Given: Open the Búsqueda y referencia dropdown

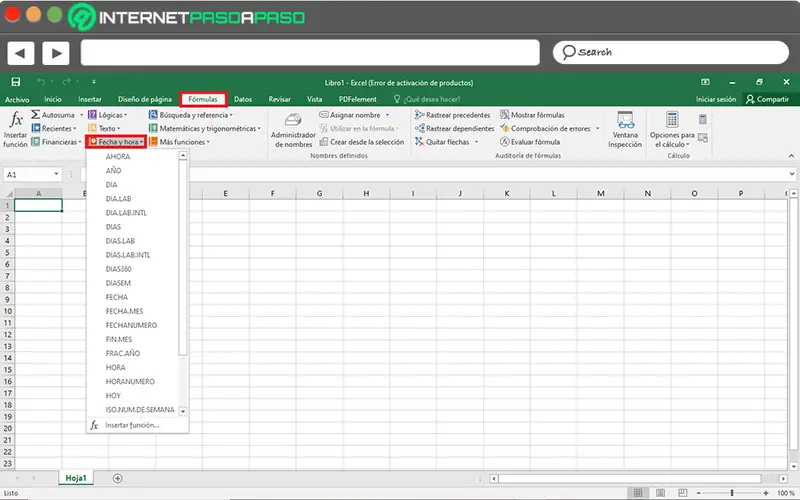Looking at the screenshot, I should 191,115.
